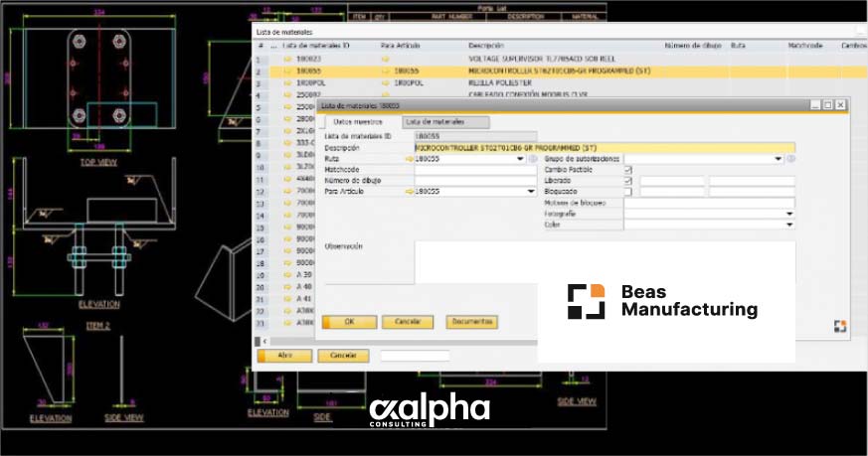The image size is (868, 456).
Task: Click the Beas logo icon at bottom right corner
Action: click(x=838, y=327)
